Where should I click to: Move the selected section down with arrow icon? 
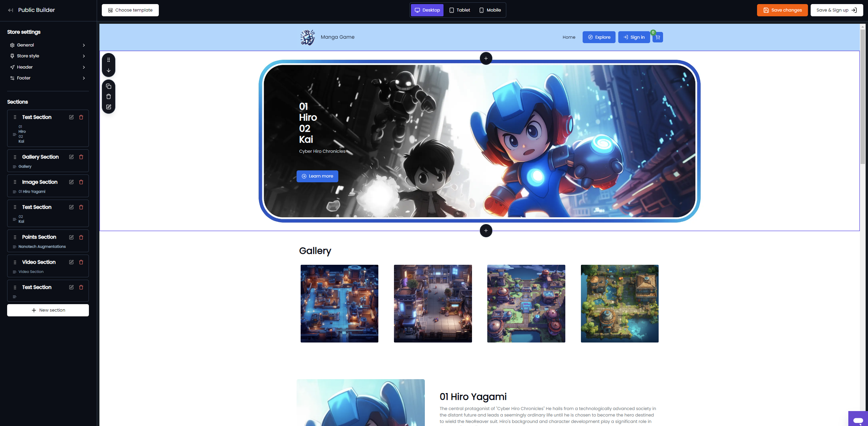109,70
